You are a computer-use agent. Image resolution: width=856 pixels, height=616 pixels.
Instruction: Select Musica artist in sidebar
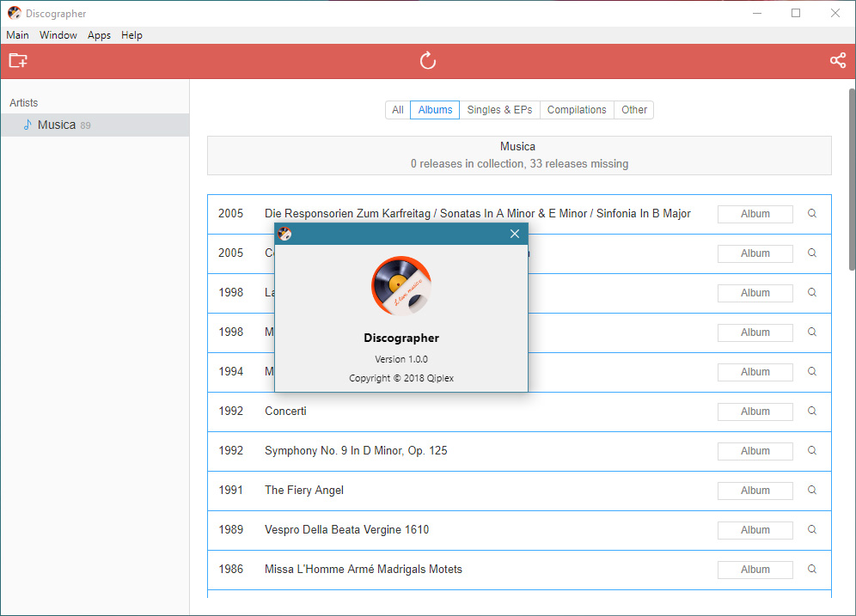57,125
